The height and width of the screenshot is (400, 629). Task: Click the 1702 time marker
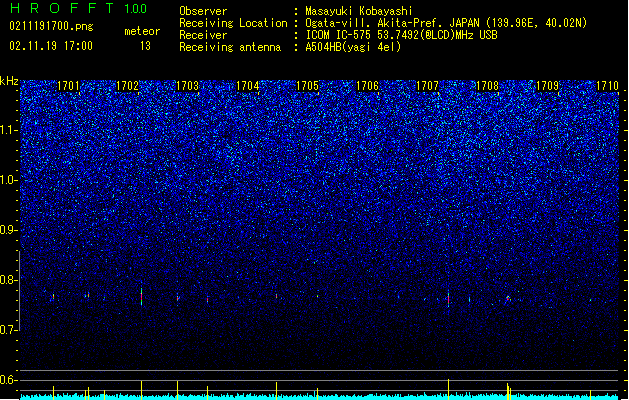128,86
